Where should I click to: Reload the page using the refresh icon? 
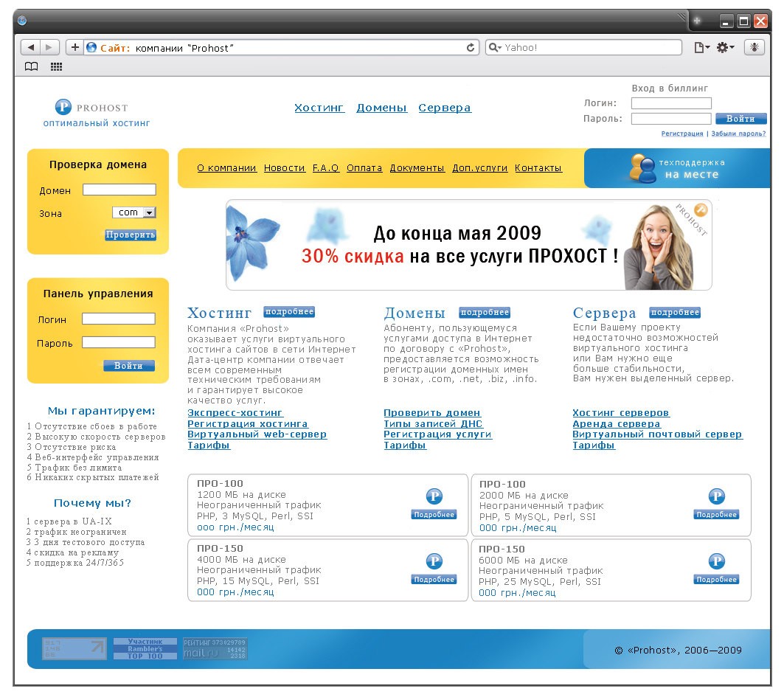471,47
